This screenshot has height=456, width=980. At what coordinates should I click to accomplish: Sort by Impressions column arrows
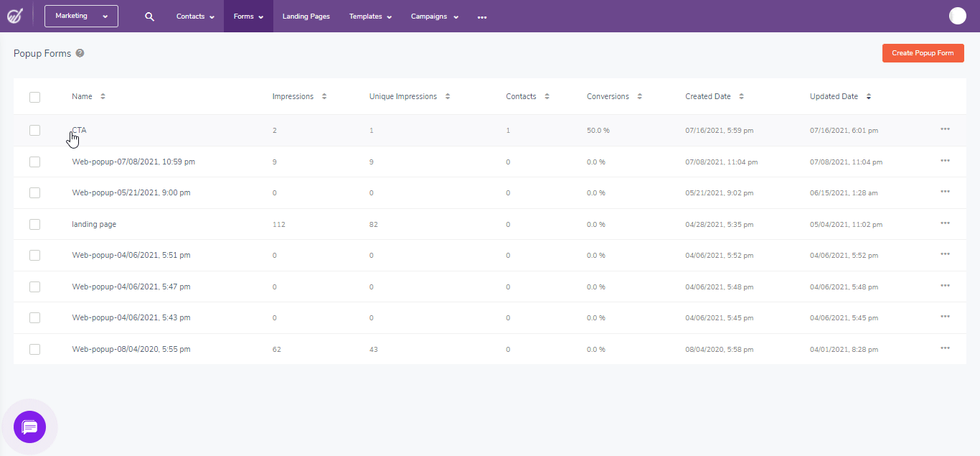(x=324, y=96)
